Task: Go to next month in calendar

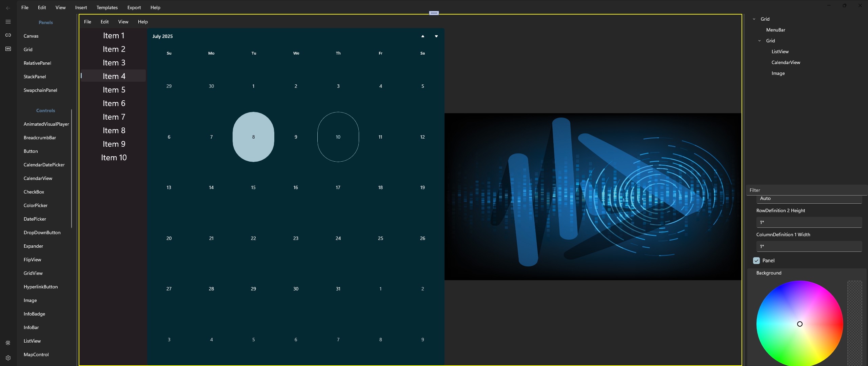Action: pos(436,36)
